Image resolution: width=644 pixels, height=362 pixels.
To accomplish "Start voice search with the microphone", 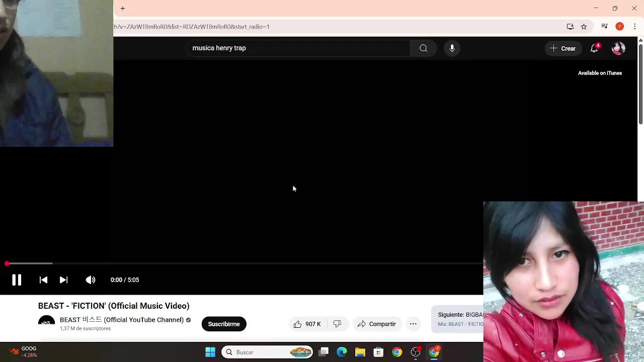I will click(452, 48).
